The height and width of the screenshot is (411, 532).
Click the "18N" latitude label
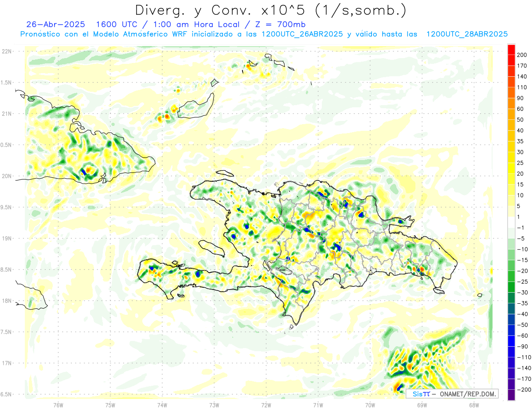(7, 301)
